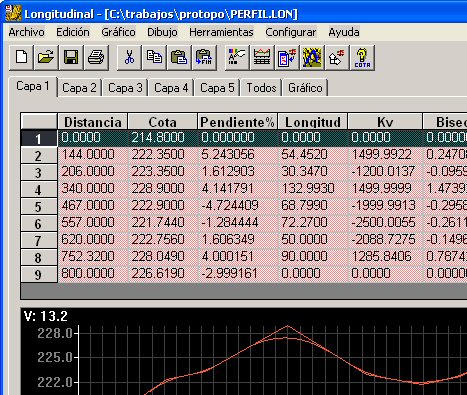Create a new file with blank page icon
This screenshot has width=467, height=395.
tap(21, 58)
